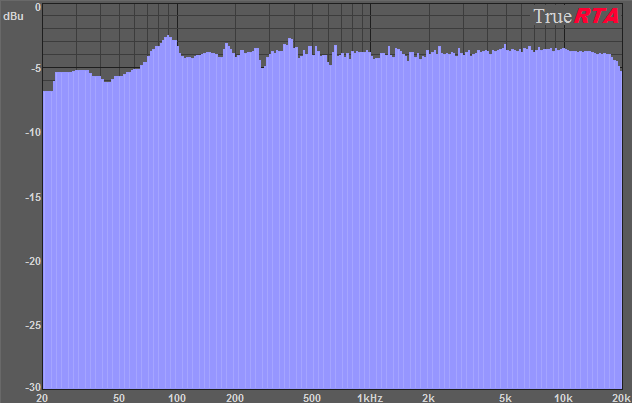632x403 pixels.
Task: Click the dBu axis unit label
Action: [13, 17]
